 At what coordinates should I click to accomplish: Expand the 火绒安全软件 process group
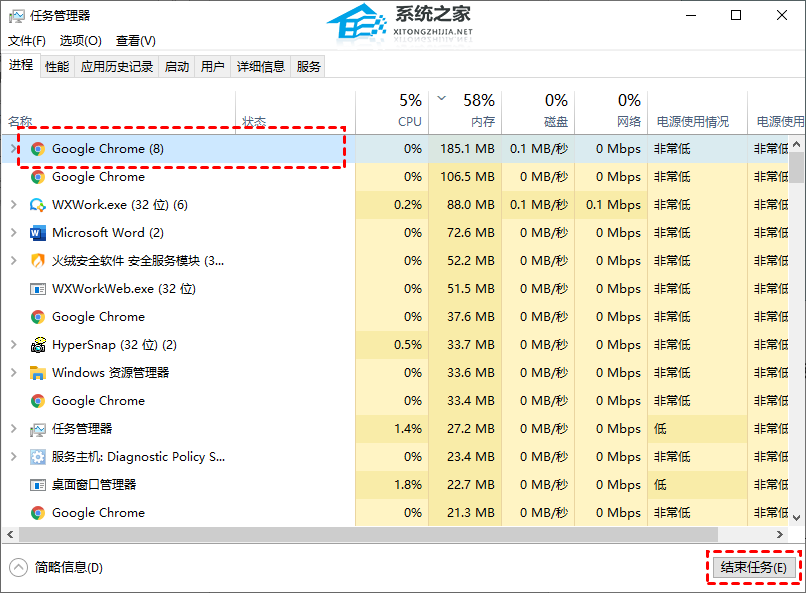click(14, 261)
